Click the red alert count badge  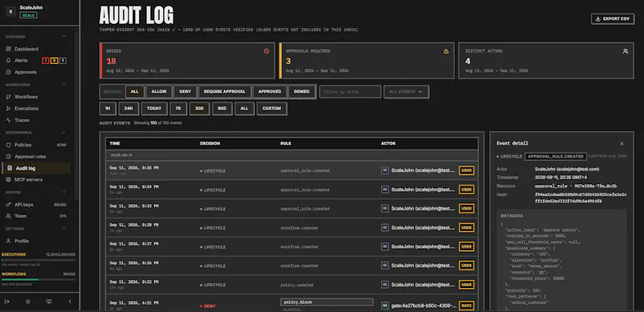46,61
